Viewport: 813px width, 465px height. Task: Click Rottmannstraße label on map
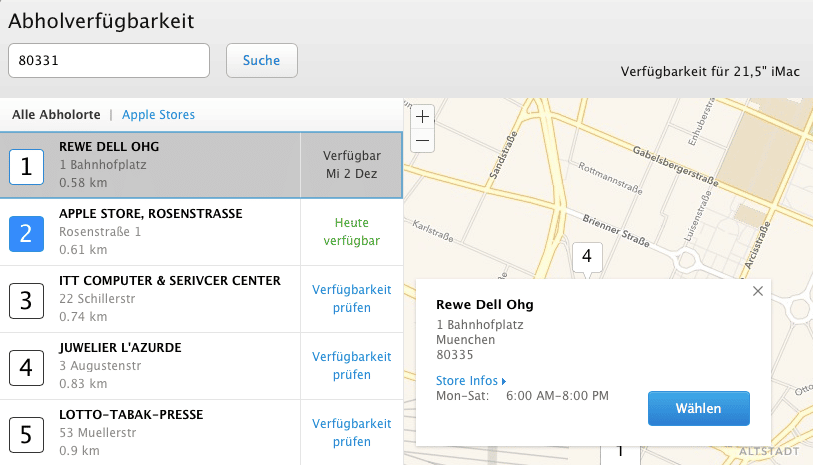[x=610, y=178]
